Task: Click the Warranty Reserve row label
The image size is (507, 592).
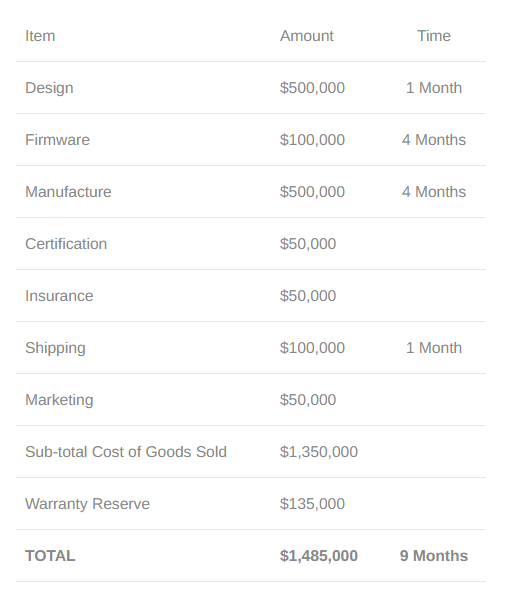Action: (88, 504)
